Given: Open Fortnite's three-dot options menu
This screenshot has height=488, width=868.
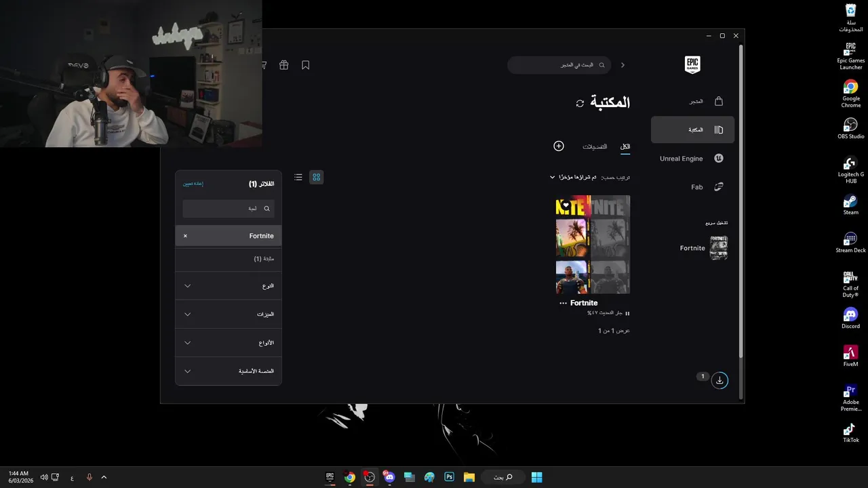Looking at the screenshot, I should point(563,303).
